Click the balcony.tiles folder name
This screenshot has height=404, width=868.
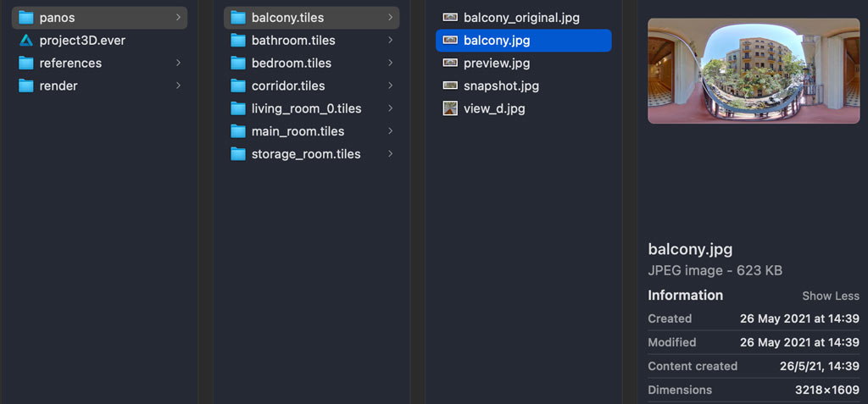[287, 18]
